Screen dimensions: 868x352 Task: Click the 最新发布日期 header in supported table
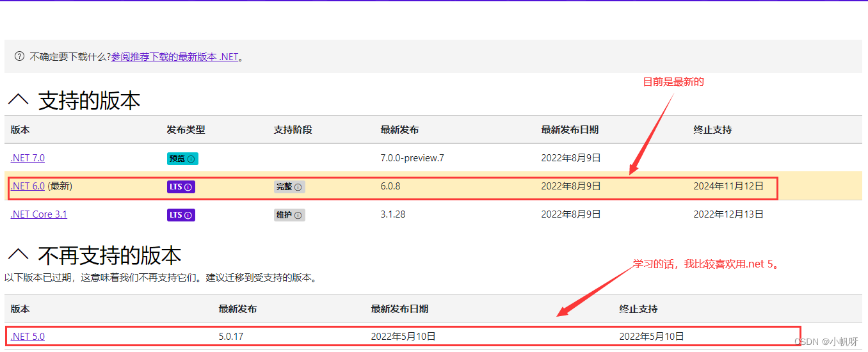point(570,130)
